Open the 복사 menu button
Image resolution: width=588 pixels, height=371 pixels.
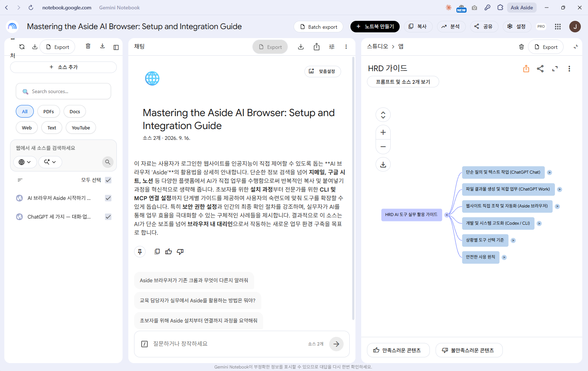[x=418, y=27]
